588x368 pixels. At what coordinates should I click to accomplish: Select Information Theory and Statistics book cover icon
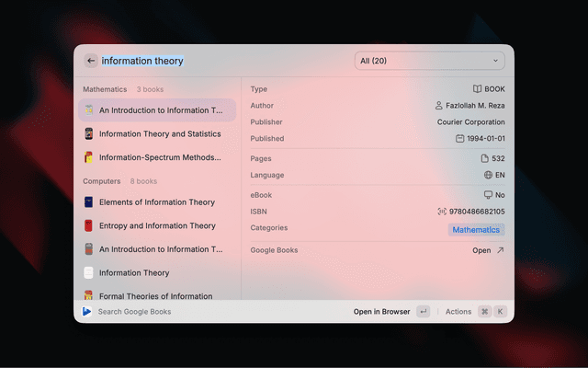click(89, 133)
